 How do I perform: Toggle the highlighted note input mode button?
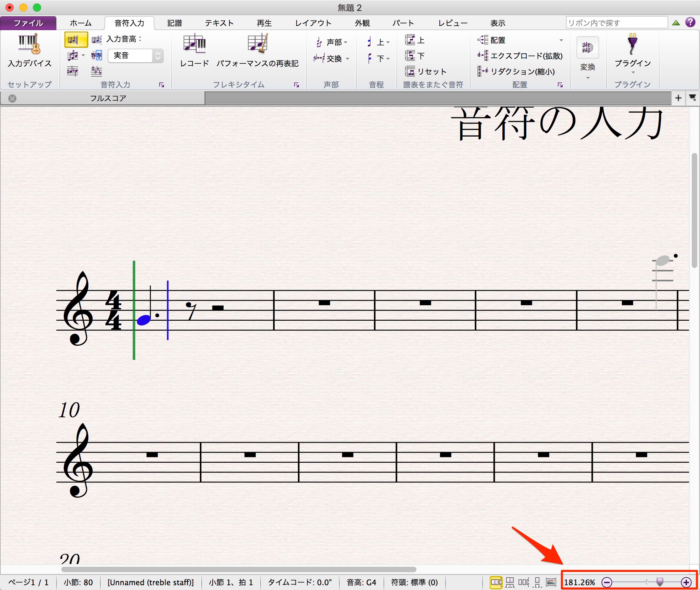click(76, 40)
